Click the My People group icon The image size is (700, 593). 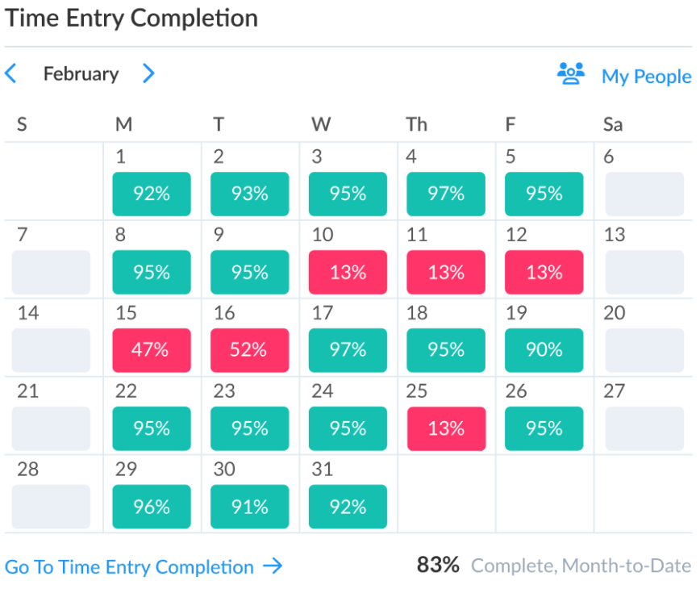[x=571, y=73]
